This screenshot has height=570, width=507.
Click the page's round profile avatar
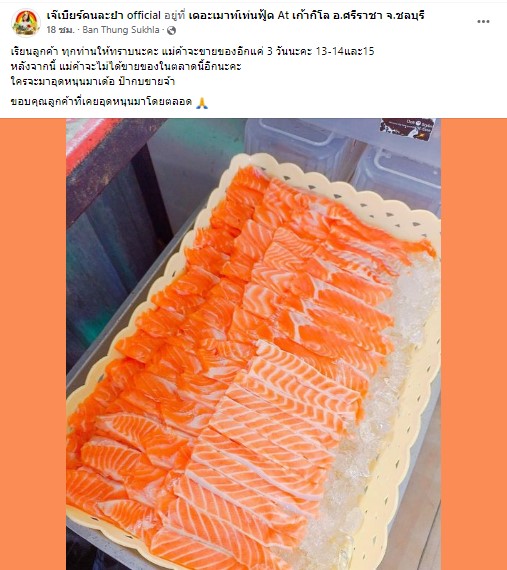25,23
